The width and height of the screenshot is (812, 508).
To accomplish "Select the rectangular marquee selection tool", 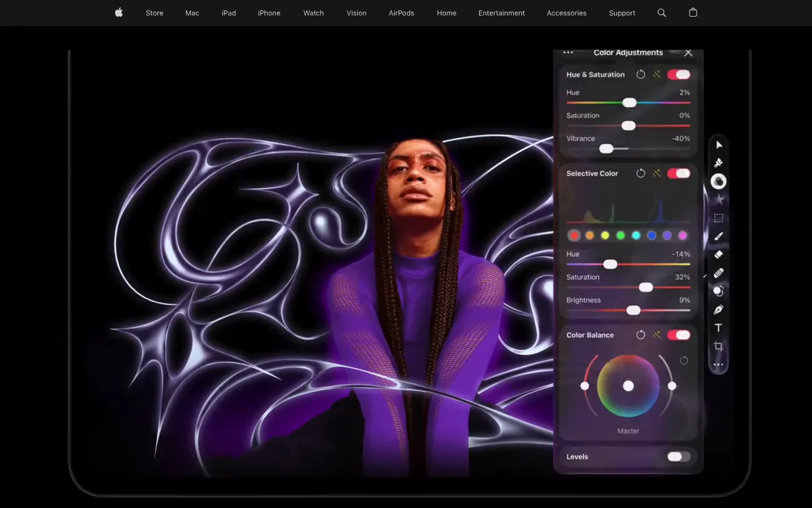I will [x=719, y=218].
